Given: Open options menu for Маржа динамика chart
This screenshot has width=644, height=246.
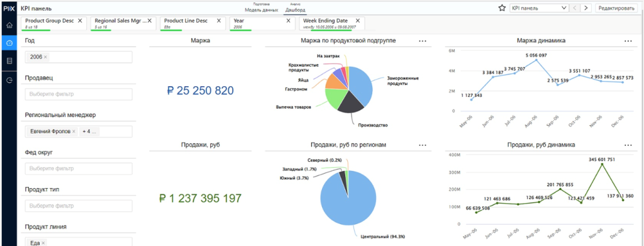Looking at the screenshot, I should click(628, 41).
